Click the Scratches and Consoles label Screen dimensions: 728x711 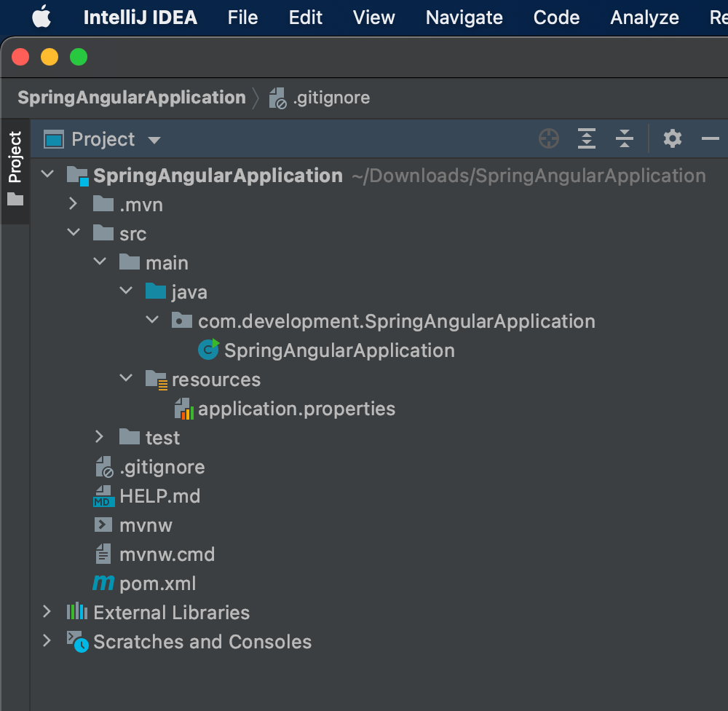click(202, 642)
